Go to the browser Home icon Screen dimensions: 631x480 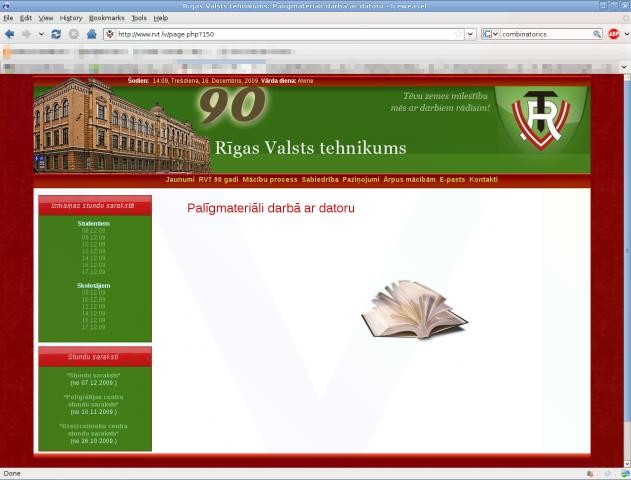(91, 33)
